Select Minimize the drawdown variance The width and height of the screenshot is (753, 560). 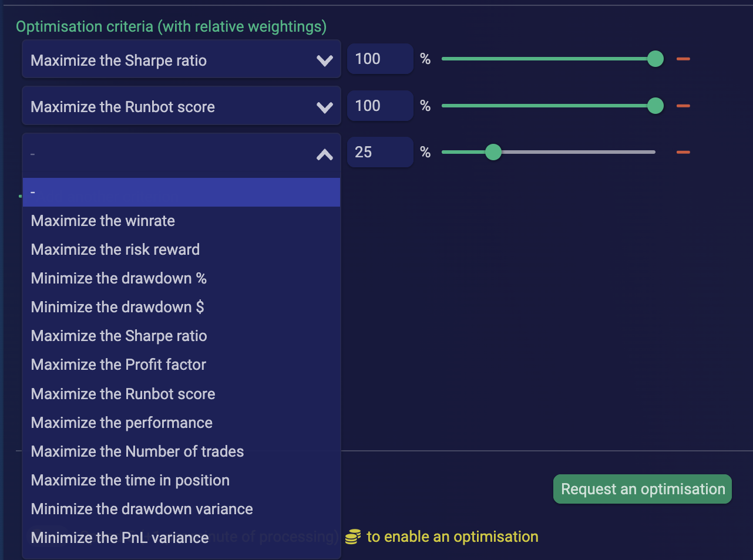click(x=142, y=509)
